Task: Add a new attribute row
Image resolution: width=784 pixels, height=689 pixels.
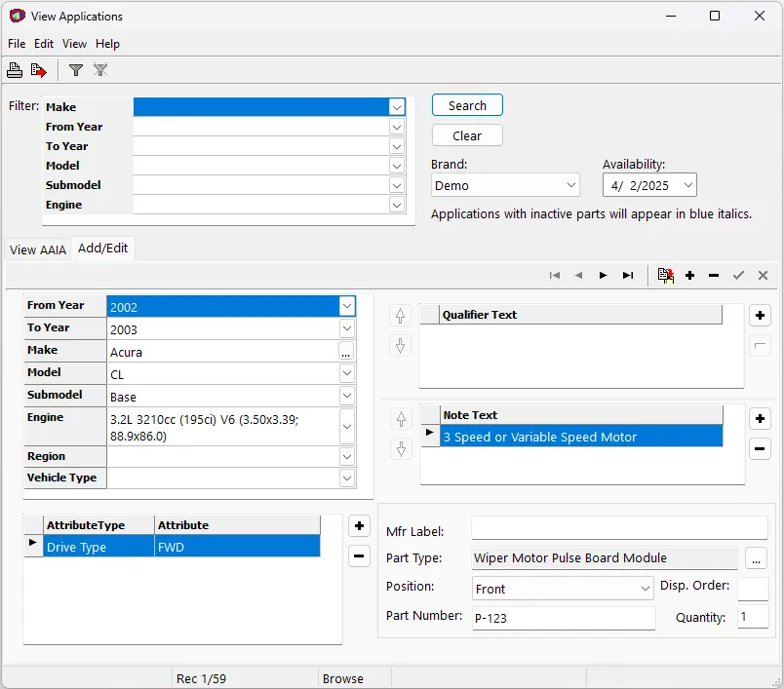Action: click(x=359, y=526)
